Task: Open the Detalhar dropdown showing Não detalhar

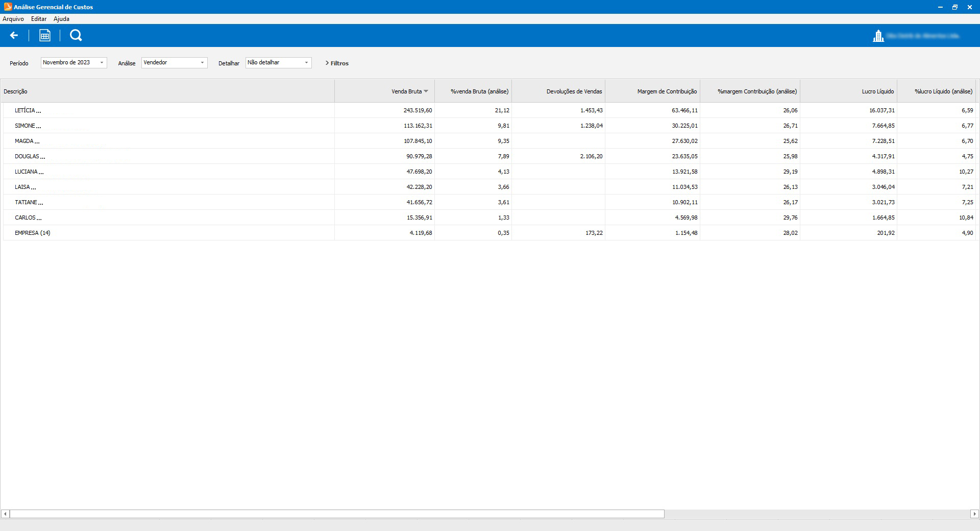Action: [x=279, y=62]
